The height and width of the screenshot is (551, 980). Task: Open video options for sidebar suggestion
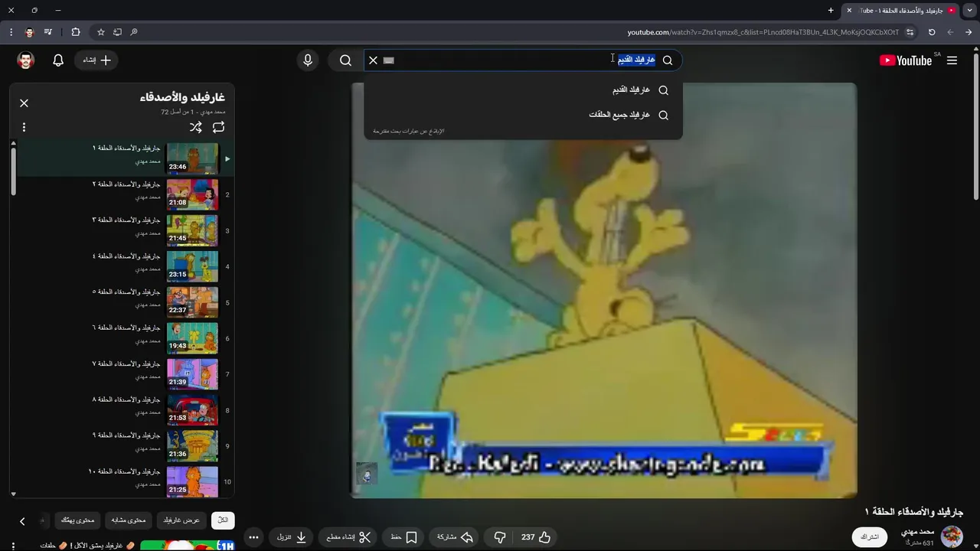pos(13,546)
